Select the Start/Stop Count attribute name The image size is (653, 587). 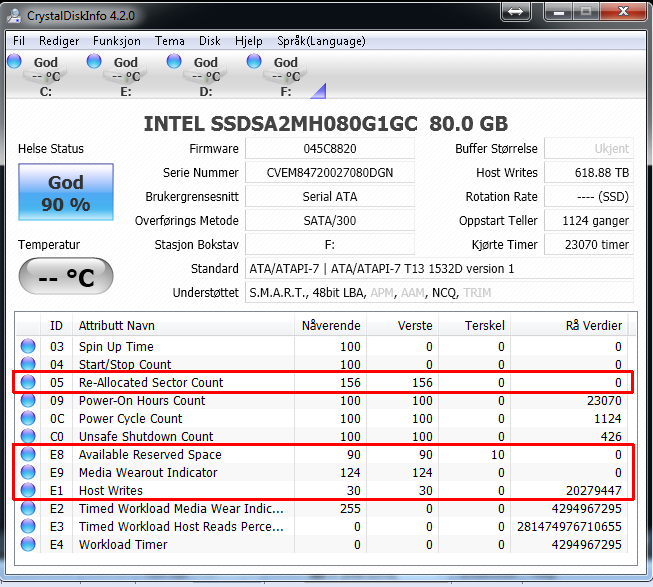click(125, 364)
